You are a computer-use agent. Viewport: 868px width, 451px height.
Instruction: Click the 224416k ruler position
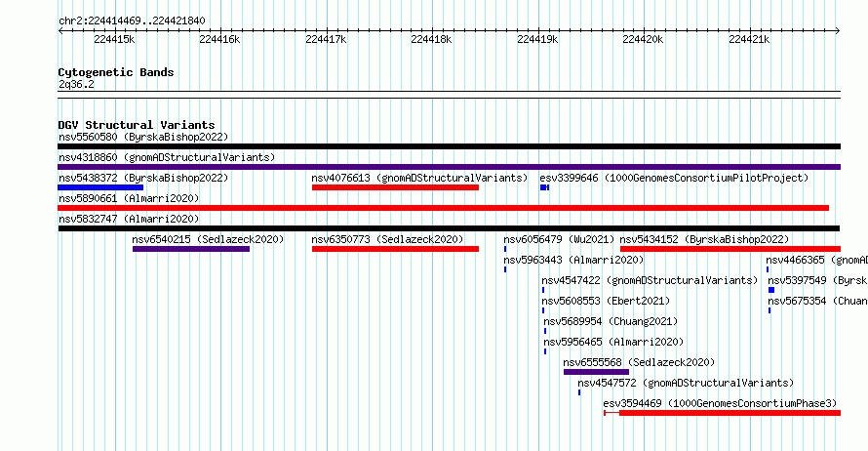[x=219, y=39]
